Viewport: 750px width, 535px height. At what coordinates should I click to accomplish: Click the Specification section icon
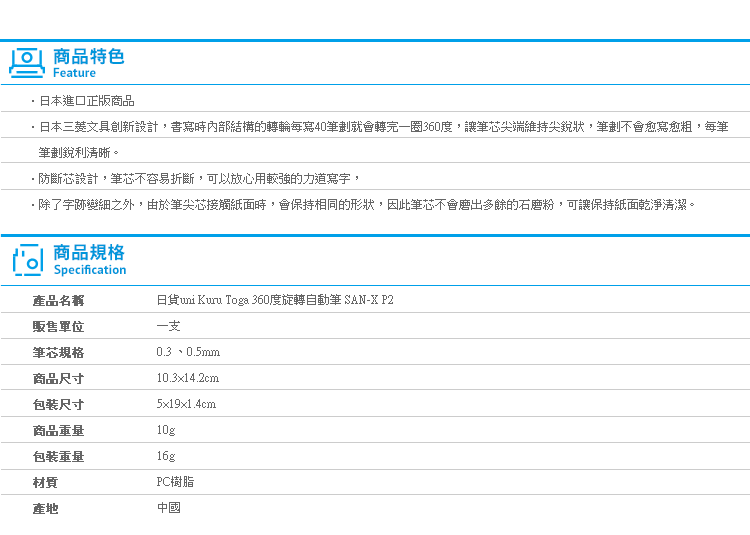[x=28, y=260]
